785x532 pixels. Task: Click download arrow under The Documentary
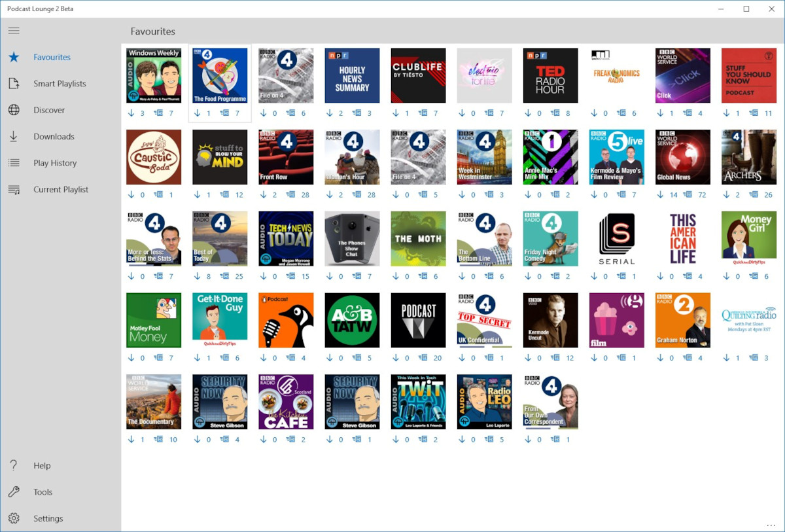132,440
